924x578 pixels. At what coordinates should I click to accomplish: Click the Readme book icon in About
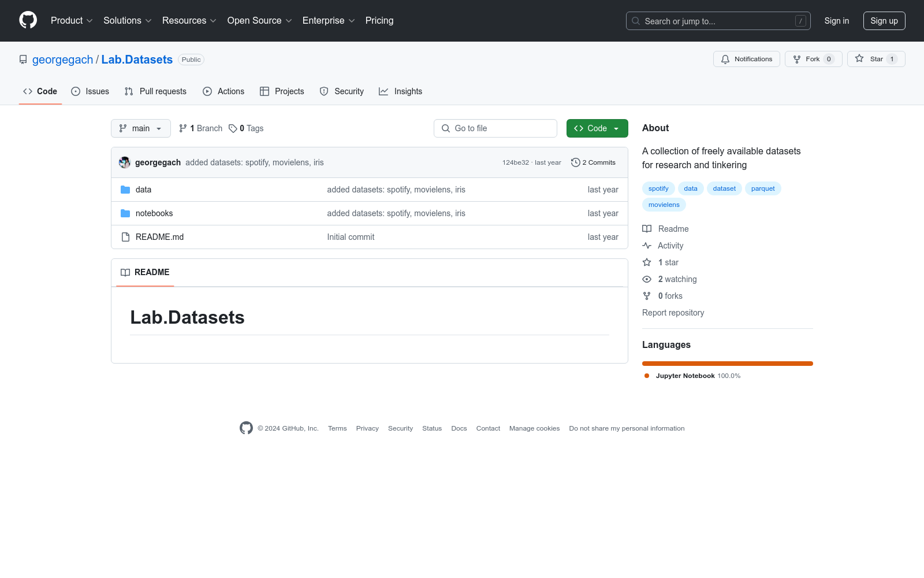coord(647,229)
